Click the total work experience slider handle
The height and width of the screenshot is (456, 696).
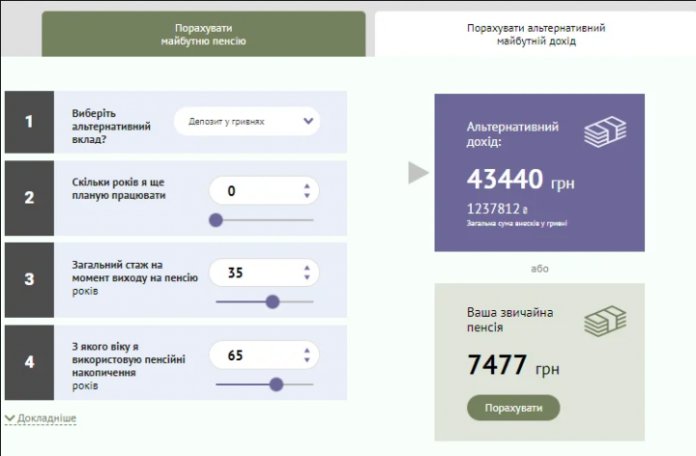pyautogui.click(x=272, y=301)
